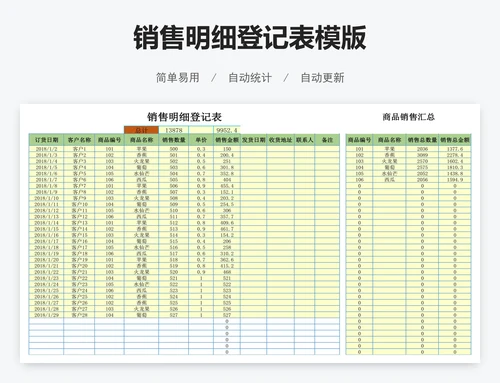Select the 销售总数量 column header
This screenshot has height=383, width=500.
(x=422, y=140)
